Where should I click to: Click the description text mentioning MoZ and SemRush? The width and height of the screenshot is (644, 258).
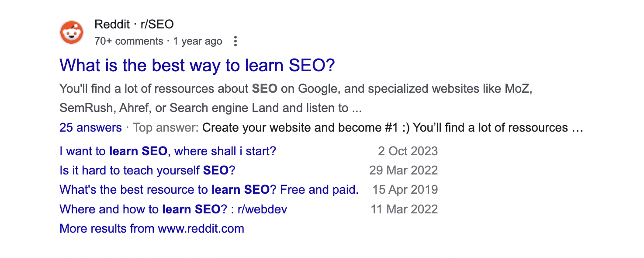click(262, 98)
